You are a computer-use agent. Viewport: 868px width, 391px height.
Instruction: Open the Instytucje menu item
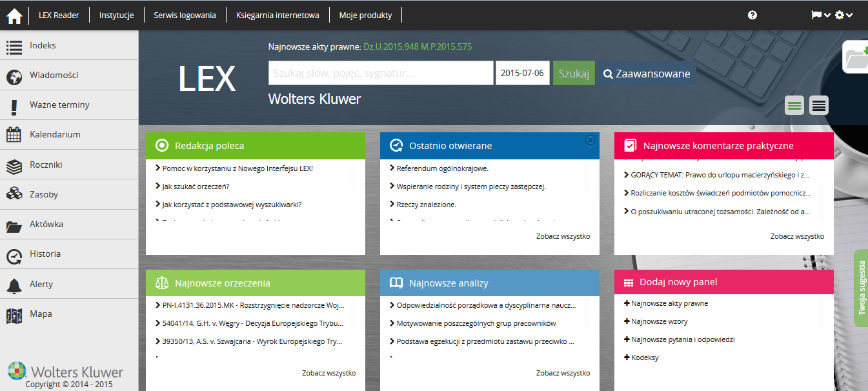[116, 15]
